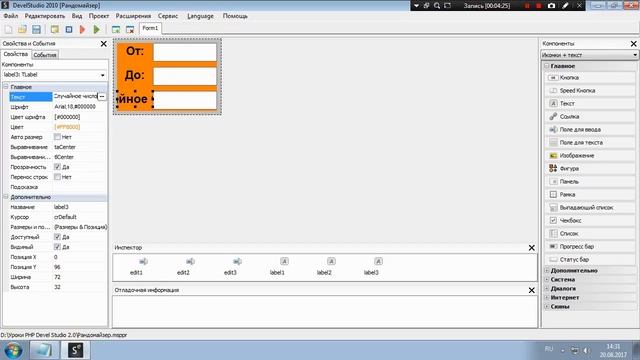The width and height of the screenshot is (640, 360).
Task: Select the Изображение component
Action: pyautogui.click(x=590, y=156)
